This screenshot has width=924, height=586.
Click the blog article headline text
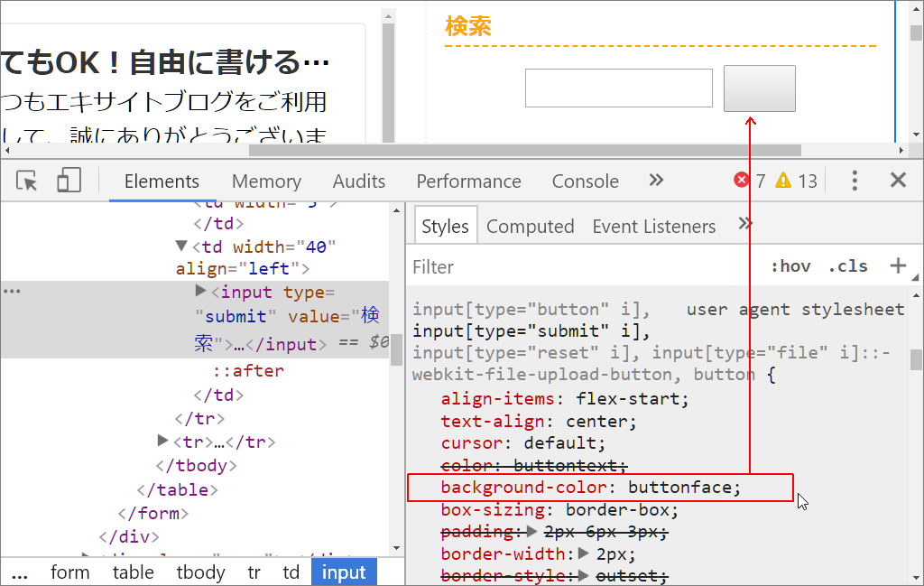click(165, 62)
